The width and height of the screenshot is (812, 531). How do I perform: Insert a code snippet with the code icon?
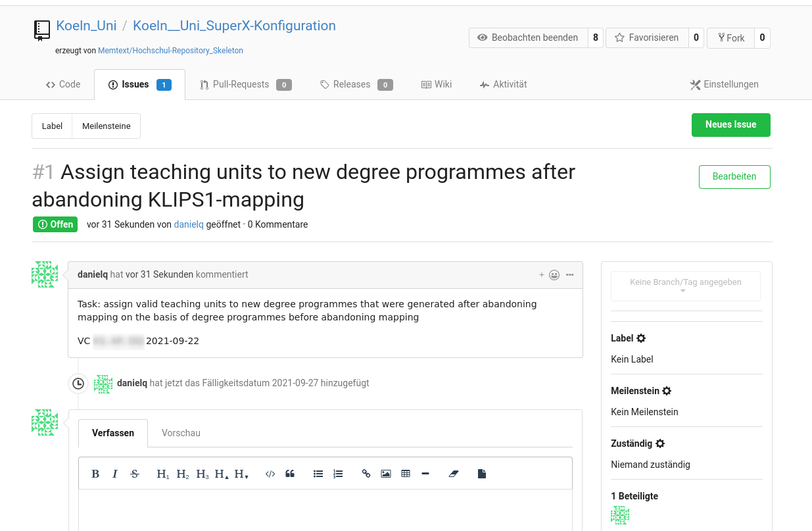click(x=270, y=474)
